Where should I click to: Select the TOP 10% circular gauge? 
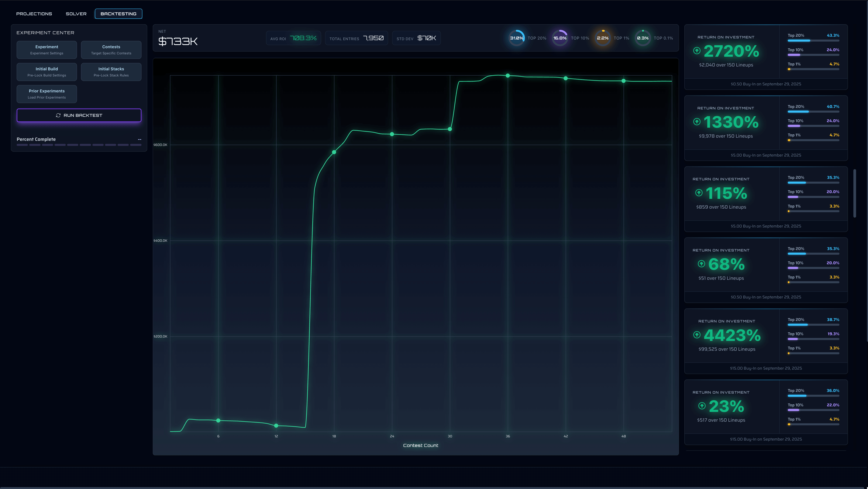560,38
